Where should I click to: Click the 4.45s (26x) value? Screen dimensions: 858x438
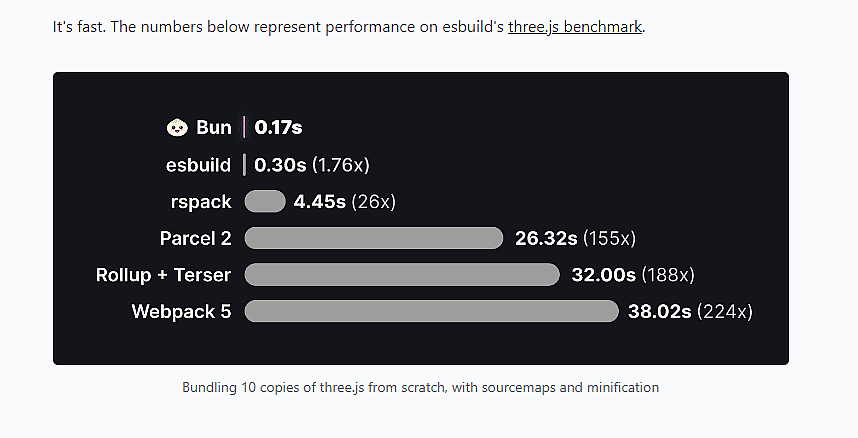(x=345, y=201)
